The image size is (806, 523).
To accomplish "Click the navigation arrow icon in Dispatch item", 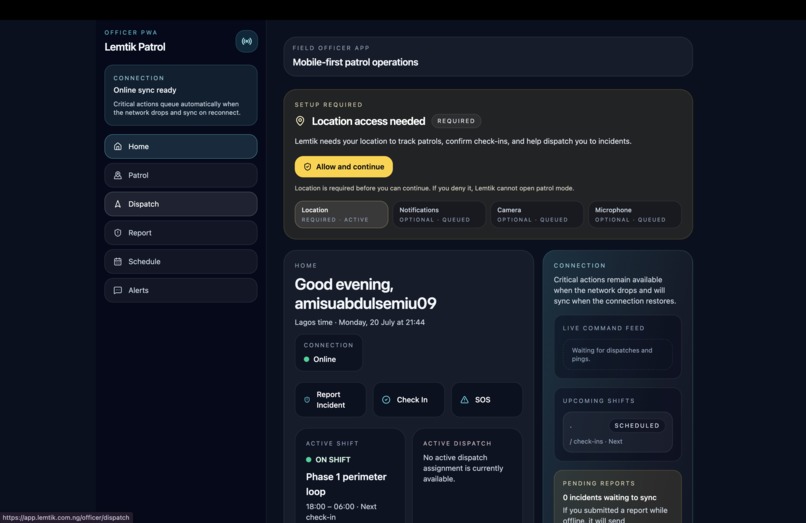I will click(118, 204).
